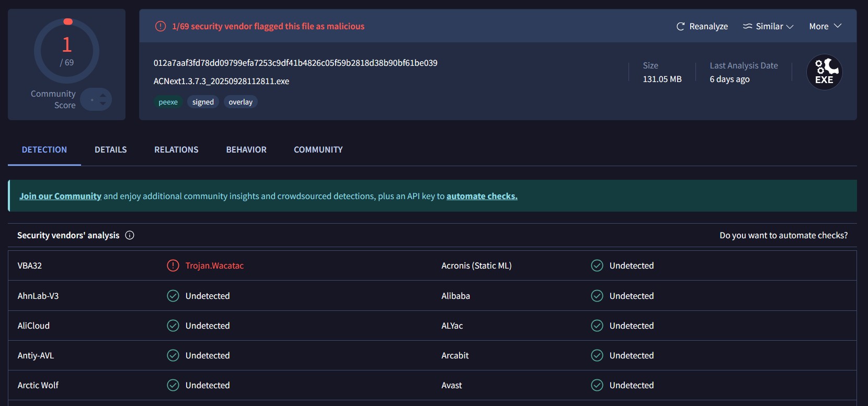Expand the More options menu
This screenshot has height=406, width=868.
(x=825, y=26)
